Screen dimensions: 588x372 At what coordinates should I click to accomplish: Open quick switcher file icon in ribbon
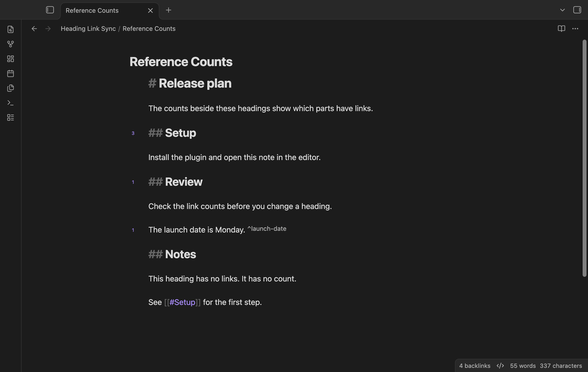click(10, 29)
